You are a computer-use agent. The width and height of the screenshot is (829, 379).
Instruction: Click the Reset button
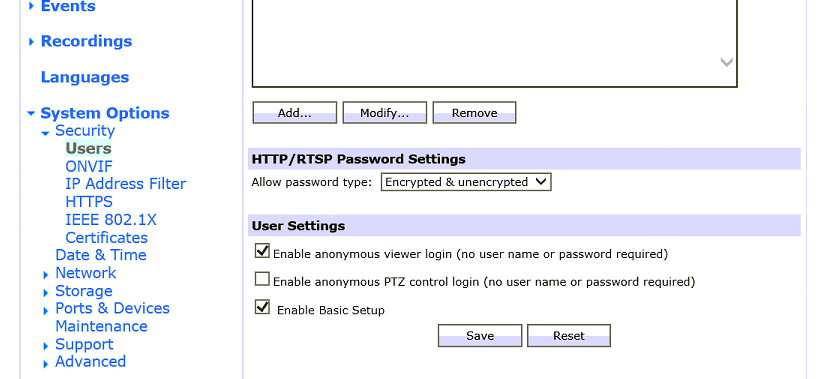coord(569,336)
